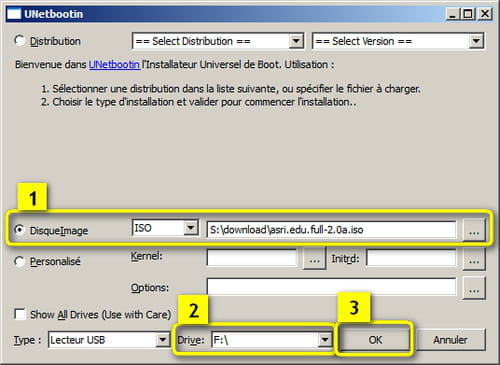
Task: Focus the Options text field
Action: click(x=332, y=286)
